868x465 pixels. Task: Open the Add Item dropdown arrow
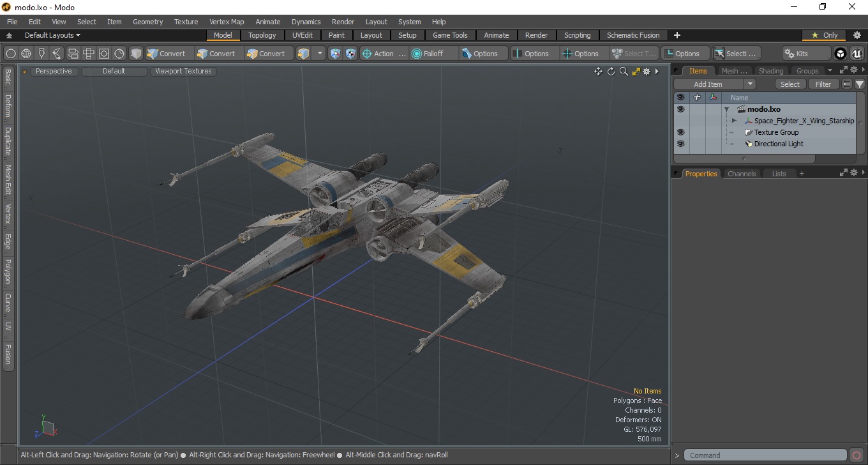(x=750, y=84)
